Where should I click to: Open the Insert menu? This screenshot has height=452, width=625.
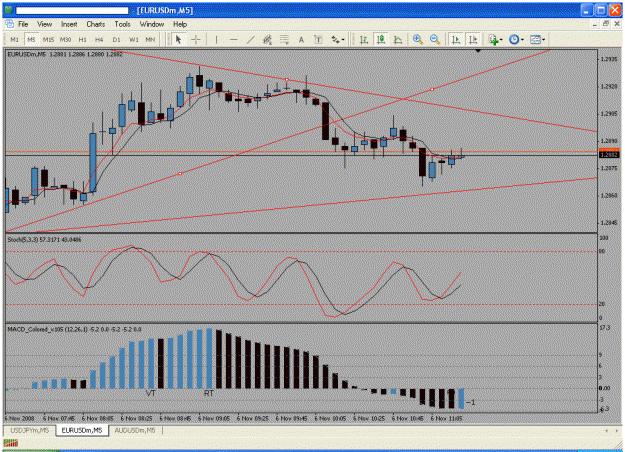[69, 24]
